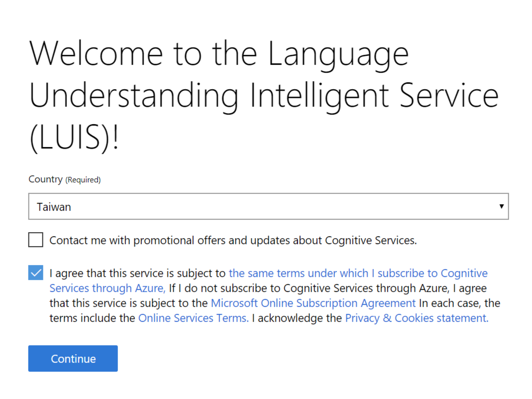The image size is (532, 399).
Task: Click the checked agreement checkbox
Action: tap(35, 272)
